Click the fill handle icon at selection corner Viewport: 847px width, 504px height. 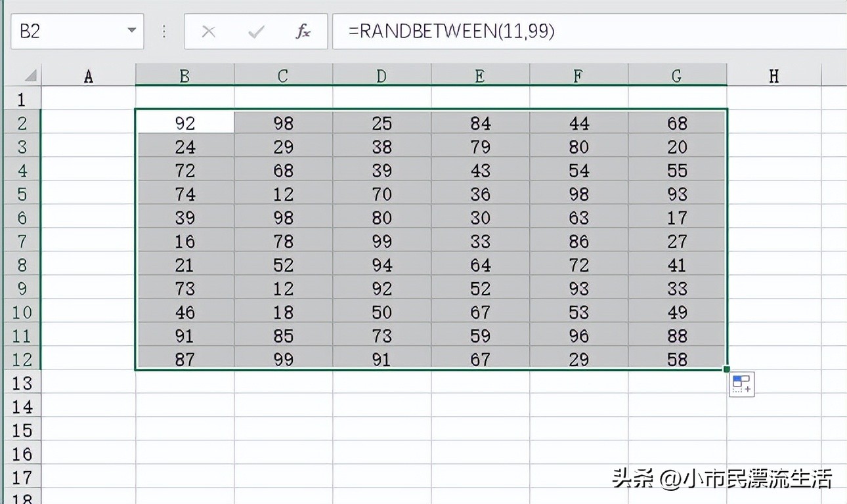(726, 368)
